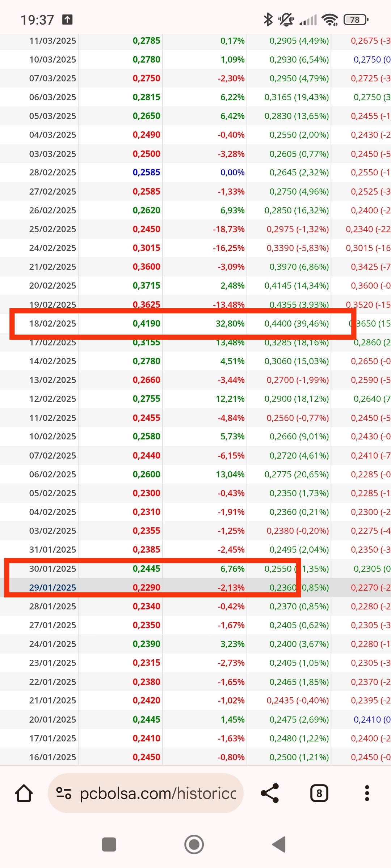Select date cell 06/03/2025
This screenshot has height=868, width=391.
[x=52, y=97]
